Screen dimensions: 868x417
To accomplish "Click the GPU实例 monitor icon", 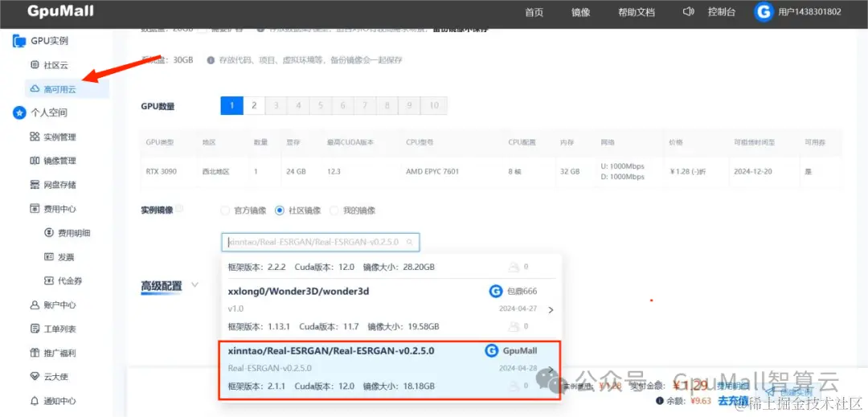I will [x=18, y=41].
